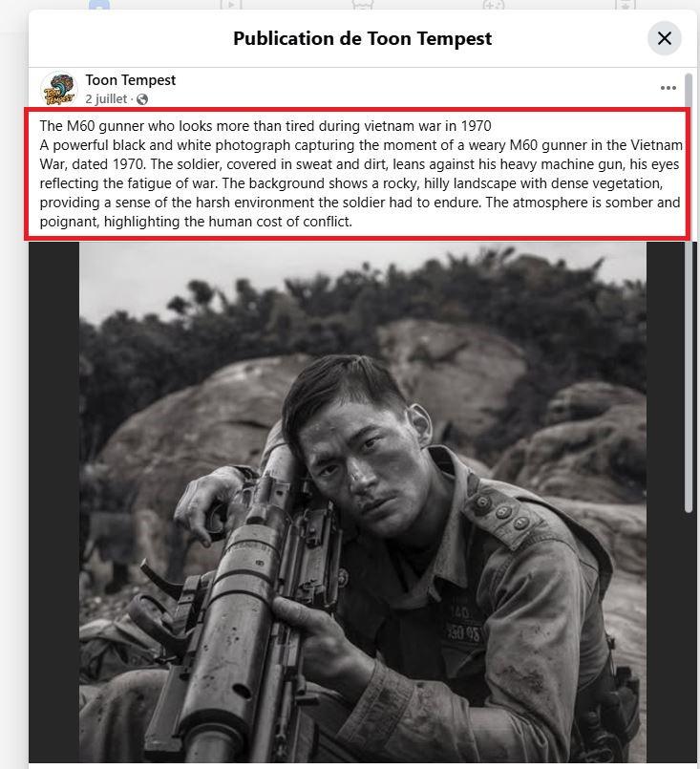The height and width of the screenshot is (769, 700).
Task: Open the Toon Tempest page name link
Action: click(131, 80)
